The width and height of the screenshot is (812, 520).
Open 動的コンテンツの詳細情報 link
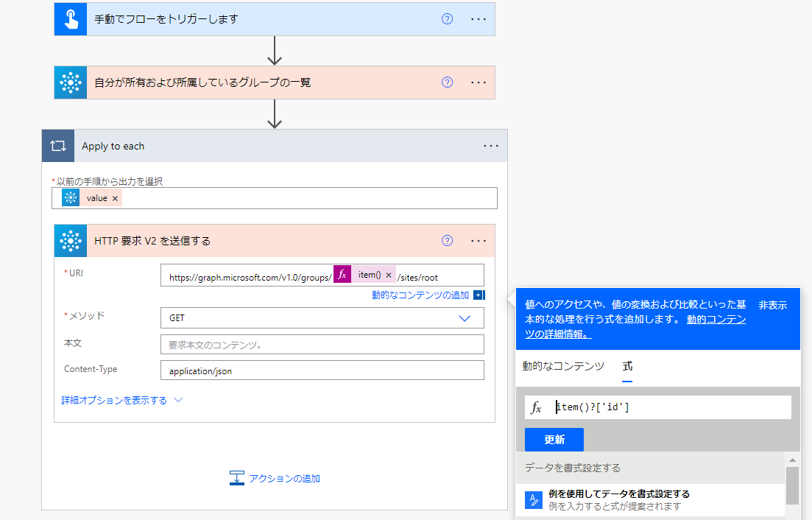coord(635,327)
